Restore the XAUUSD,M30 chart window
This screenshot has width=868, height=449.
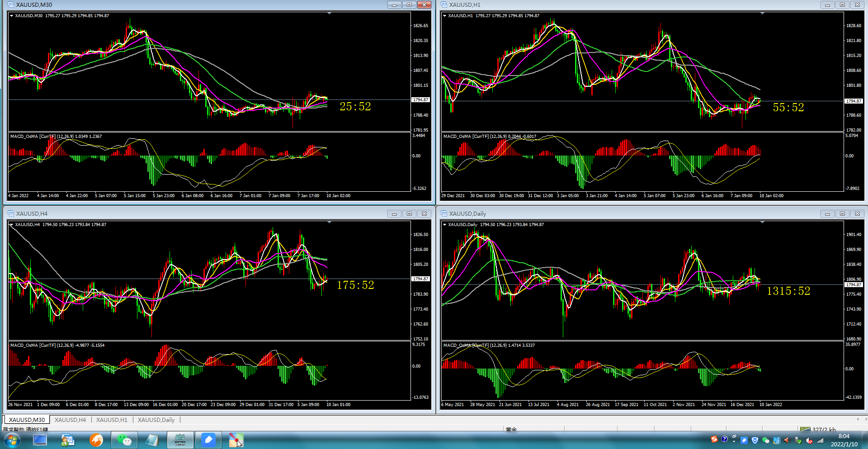[x=409, y=5]
